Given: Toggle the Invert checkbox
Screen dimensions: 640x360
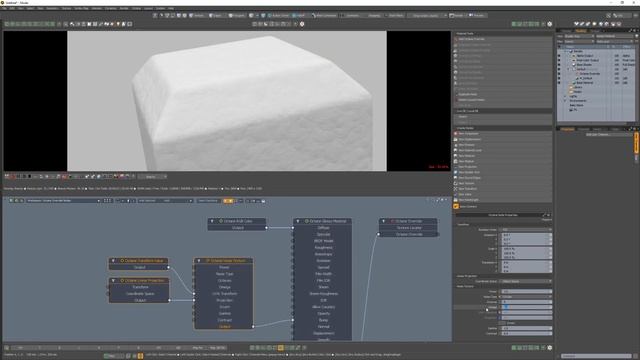Looking at the screenshot, I should click(503, 323).
